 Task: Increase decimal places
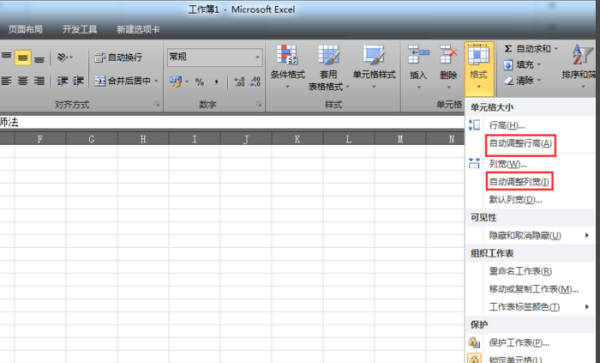click(x=239, y=81)
